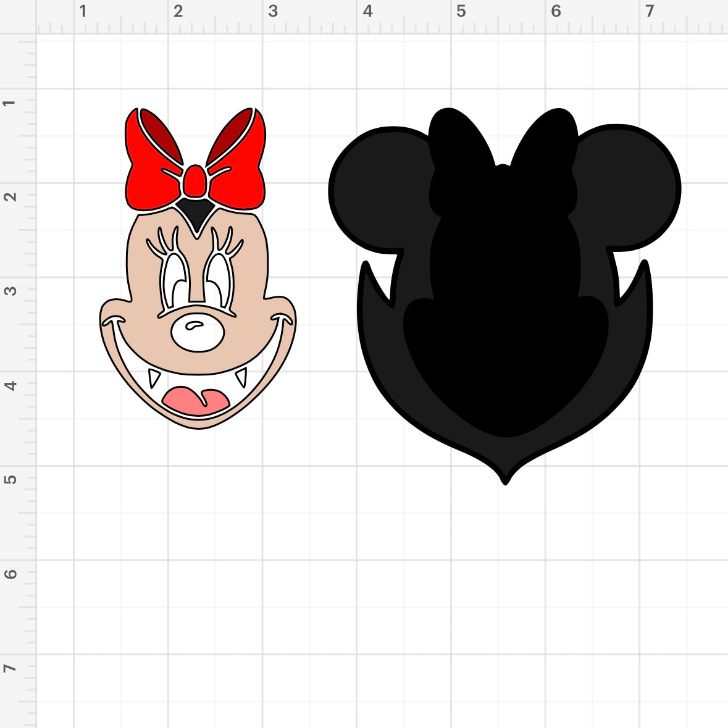Click number 5 on the vertical ruler
The height and width of the screenshot is (728, 728).
coord(11,479)
